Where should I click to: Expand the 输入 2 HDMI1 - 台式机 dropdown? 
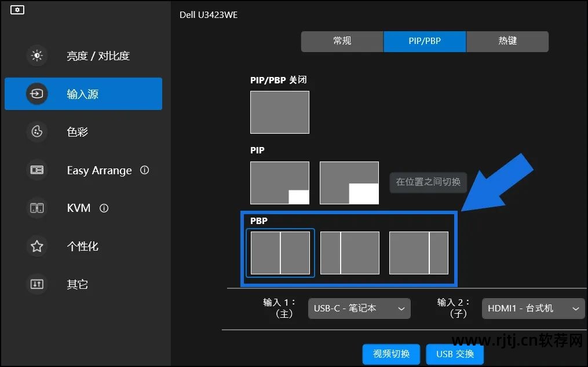533,309
